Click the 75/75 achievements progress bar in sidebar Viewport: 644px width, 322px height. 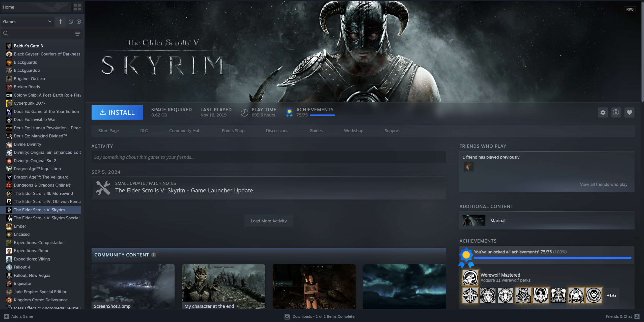tap(553, 258)
